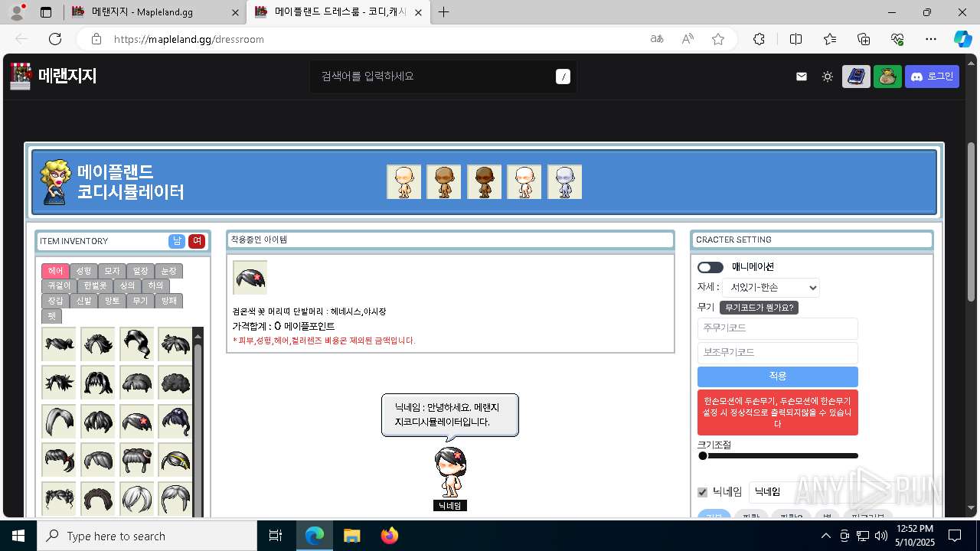Open browser Settings and more menu
Screen dimensions: 980x551
[931, 39]
